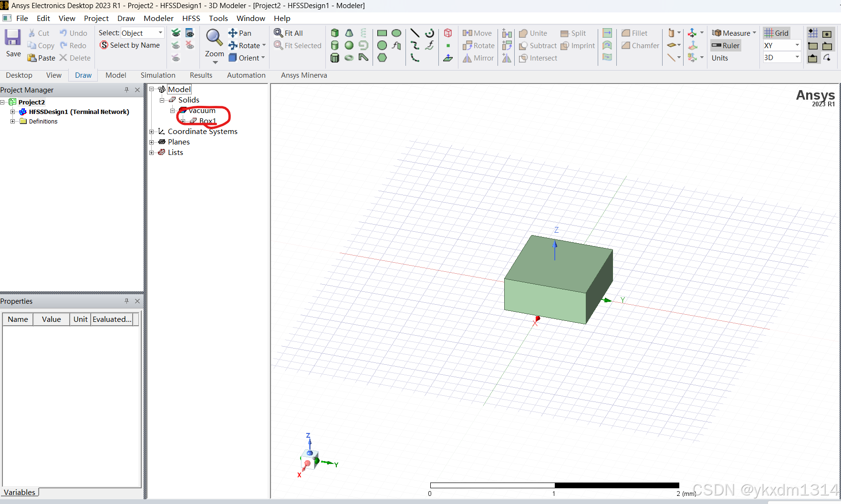This screenshot has height=504, width=841.
Task: Select the Draw sphere tool
Action: point(349,45)
